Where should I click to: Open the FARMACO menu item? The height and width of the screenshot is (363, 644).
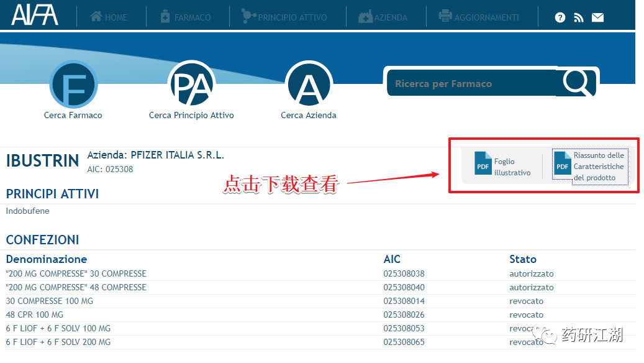pos(186,17)
